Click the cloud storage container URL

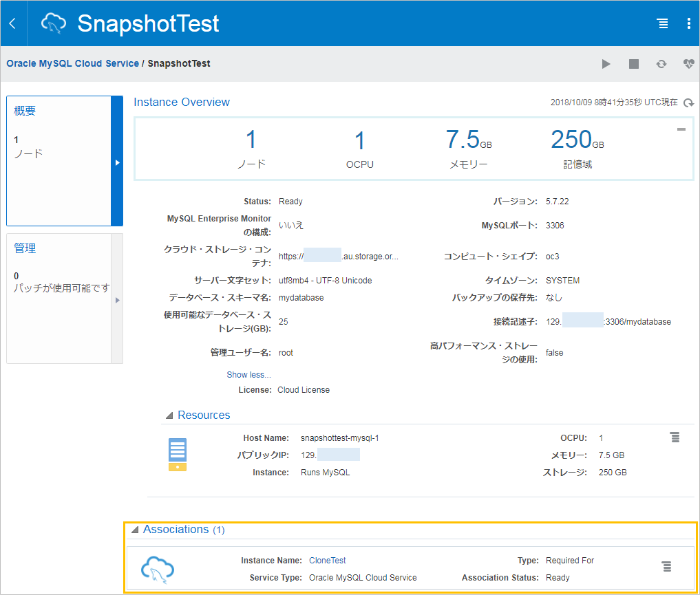(339, 256)
